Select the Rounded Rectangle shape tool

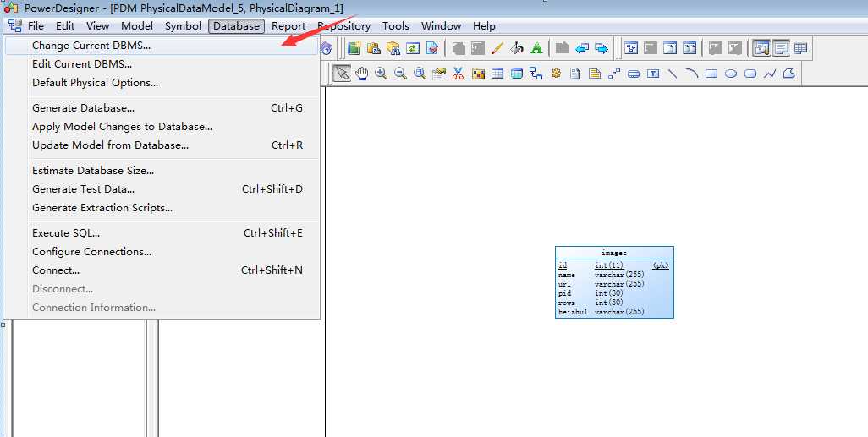[x=750, y=73]
